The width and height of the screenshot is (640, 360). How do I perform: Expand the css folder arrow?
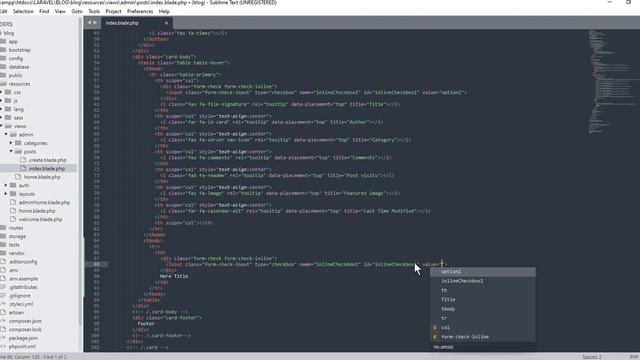click(x=1, y=92)
